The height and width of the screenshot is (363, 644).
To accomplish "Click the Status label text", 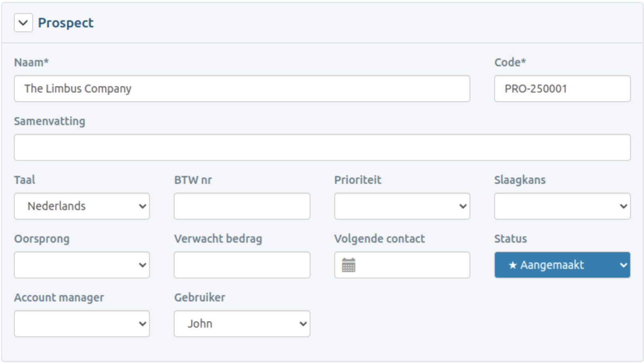I will [510, 239].
